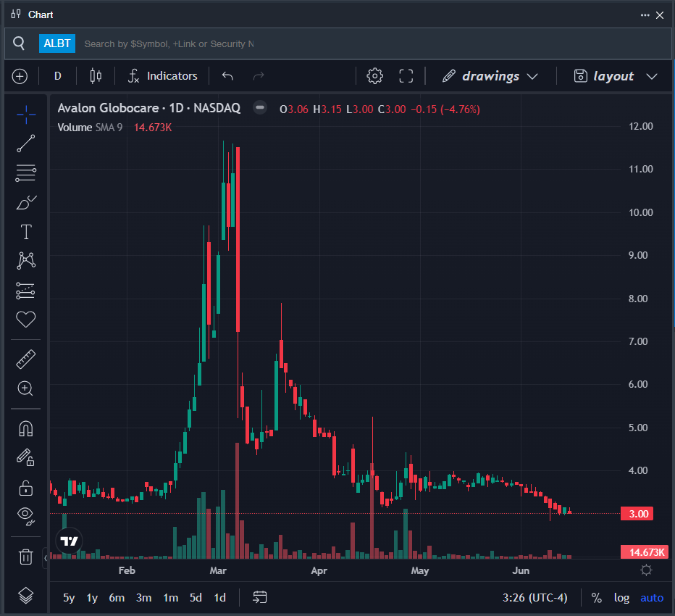
Task: Click the chart panel icon beside Chart title
Action: point(16,14)
